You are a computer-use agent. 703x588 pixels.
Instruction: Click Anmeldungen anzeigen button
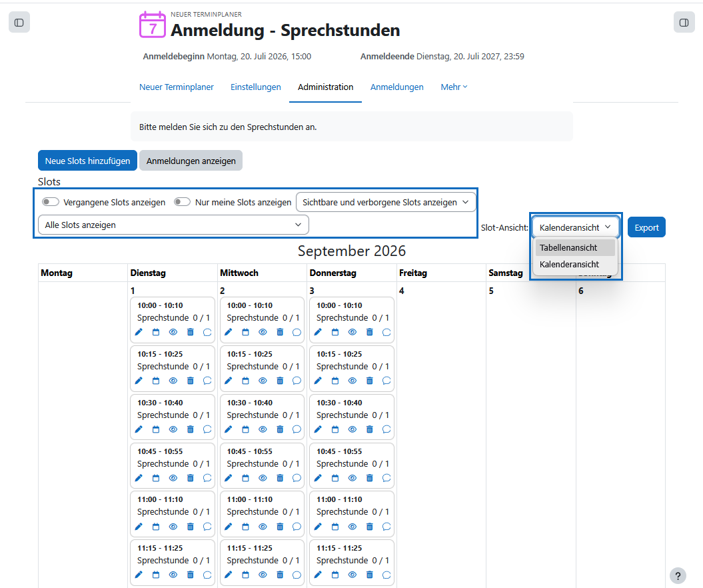tap(191, 161)
